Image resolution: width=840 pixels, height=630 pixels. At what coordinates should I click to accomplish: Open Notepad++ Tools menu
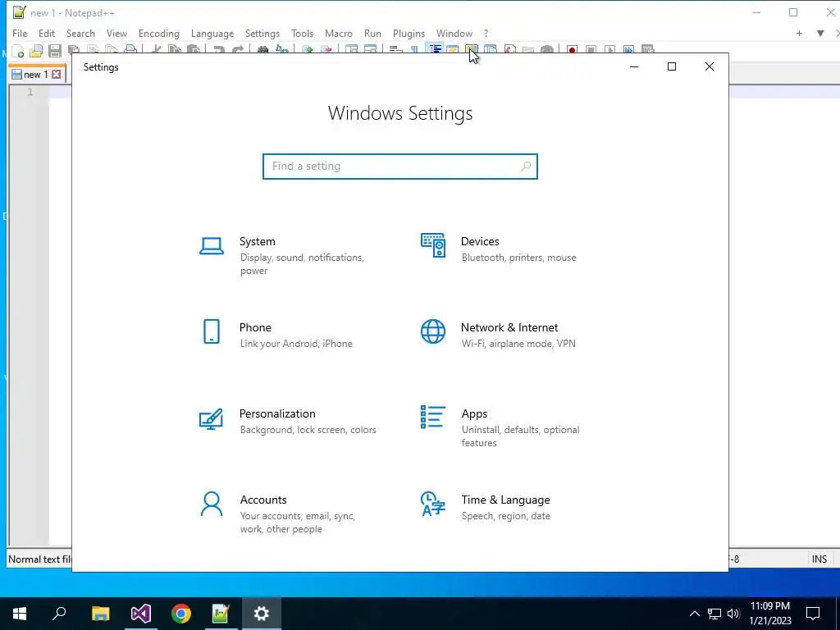click(302, 33)
